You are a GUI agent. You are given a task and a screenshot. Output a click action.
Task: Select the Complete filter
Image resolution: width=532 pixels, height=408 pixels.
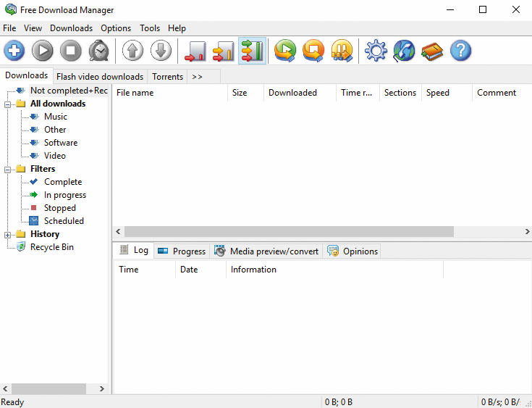[x=63, y=182]
